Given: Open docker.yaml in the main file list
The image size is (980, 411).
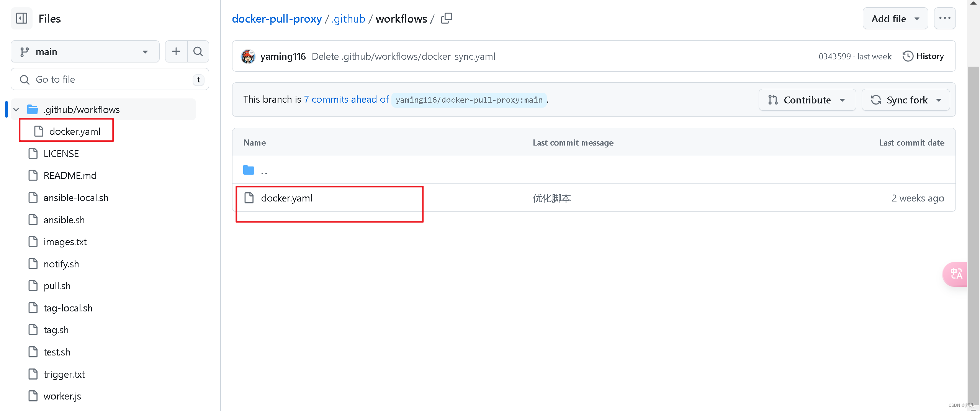Looking at the screenshot, I should [x=286, y=198].
